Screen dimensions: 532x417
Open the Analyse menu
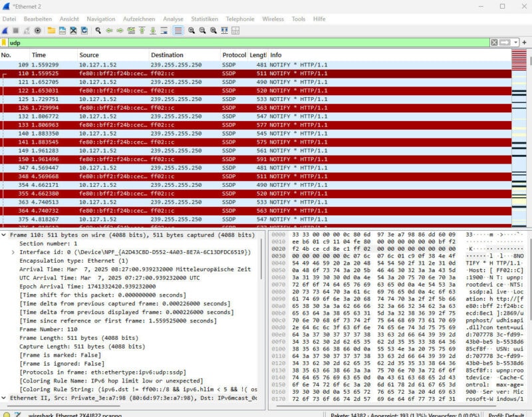pyautogui.click(x=173, y=19)
